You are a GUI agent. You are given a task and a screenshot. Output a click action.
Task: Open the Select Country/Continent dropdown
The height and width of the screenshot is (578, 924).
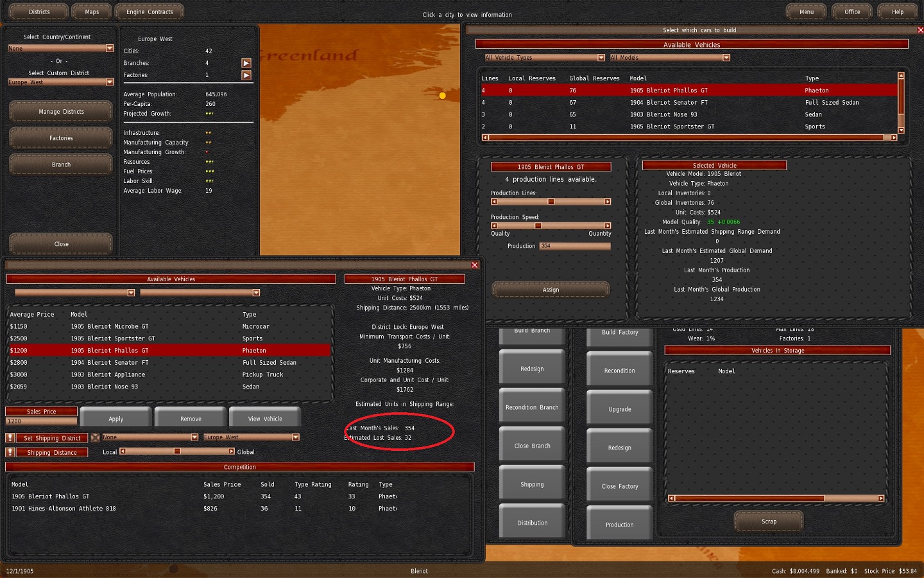[x=109, y=48]
